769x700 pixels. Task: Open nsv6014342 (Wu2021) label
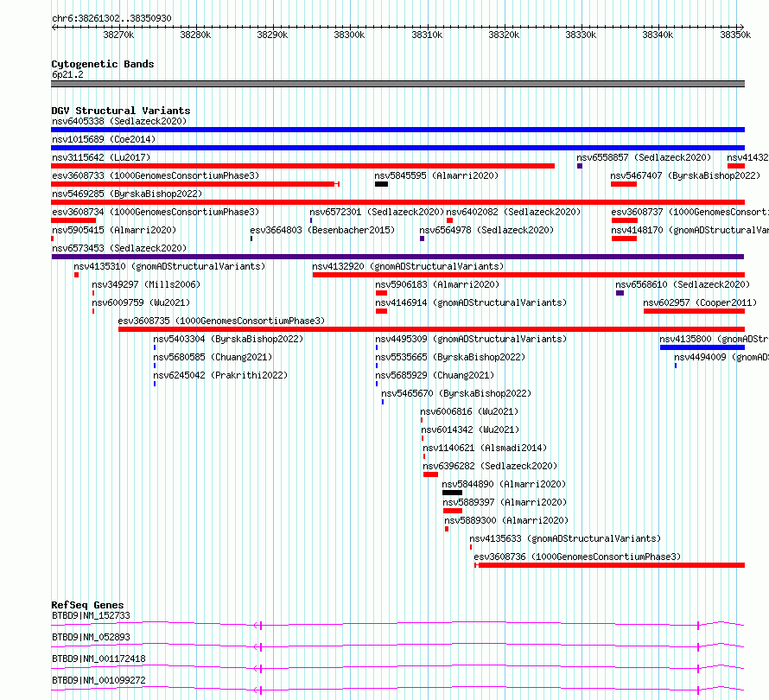click(470, 430)
